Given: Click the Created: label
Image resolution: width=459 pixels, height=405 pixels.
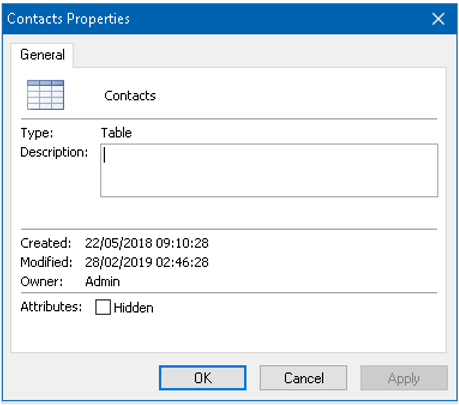Looking at the screenshot, I should pos(46,243).
